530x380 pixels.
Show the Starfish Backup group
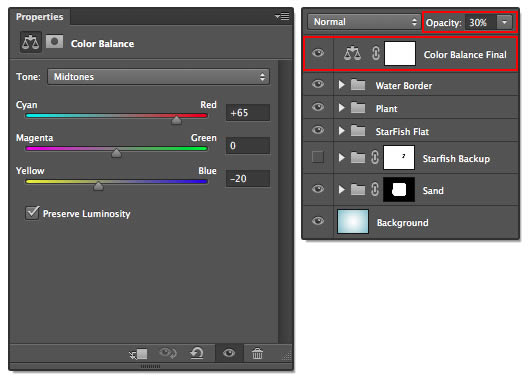pyautogui.click(x=318, y=157)
